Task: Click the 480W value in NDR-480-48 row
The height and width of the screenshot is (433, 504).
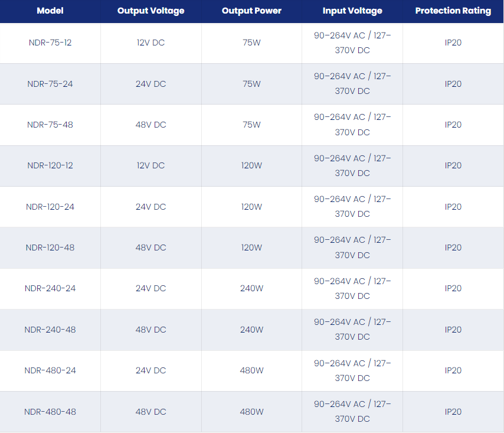Action: (251, 412)
